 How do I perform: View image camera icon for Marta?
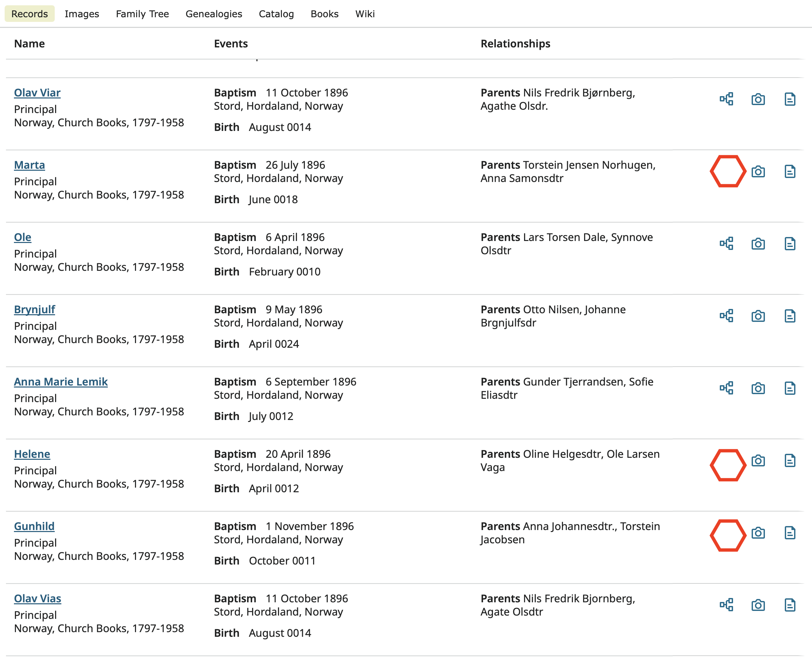[758, 171]
